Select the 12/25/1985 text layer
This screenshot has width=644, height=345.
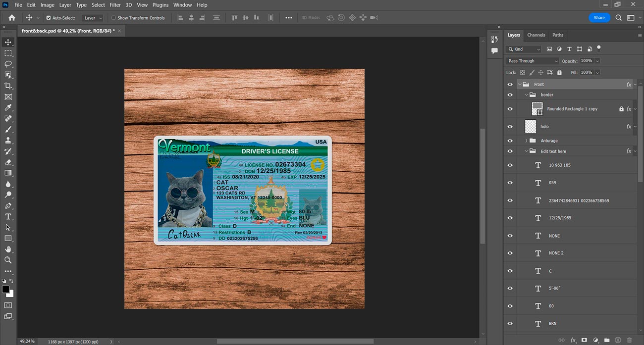(x=560, y=218)
